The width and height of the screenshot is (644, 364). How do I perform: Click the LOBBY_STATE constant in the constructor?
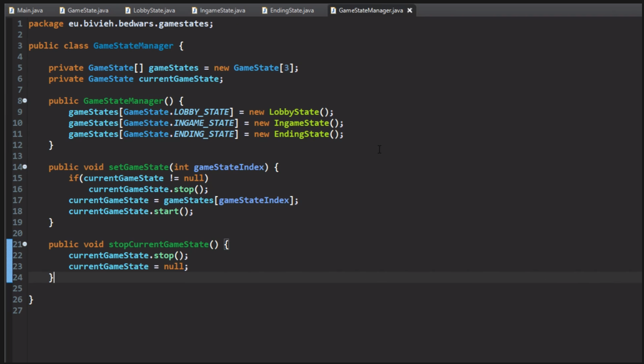[201, 112]
